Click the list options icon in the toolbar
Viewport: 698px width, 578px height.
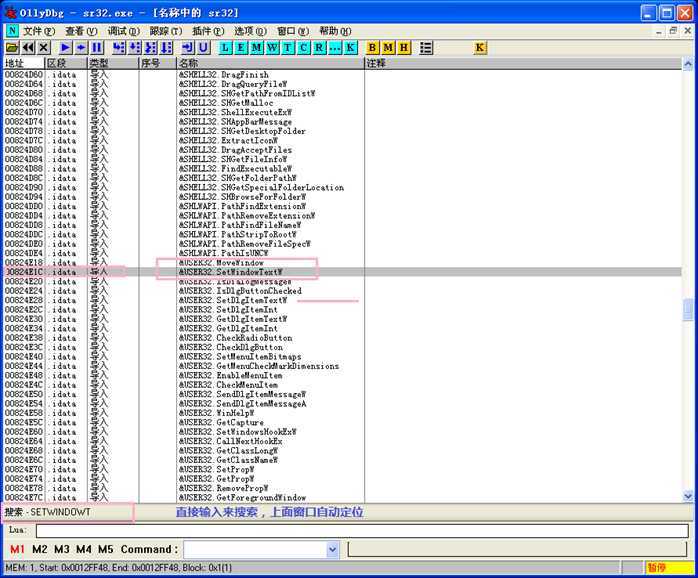tap(426, 47)
